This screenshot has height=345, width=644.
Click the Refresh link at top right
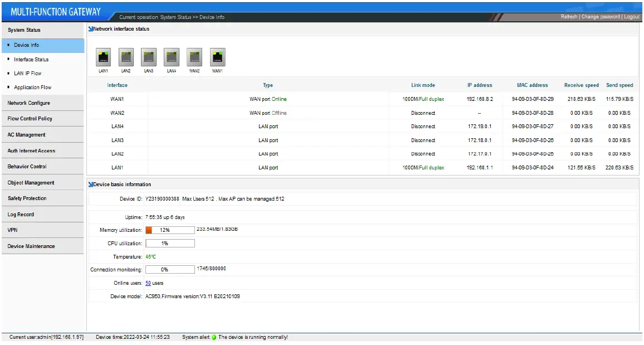pyautogui.click(x=568, y=16)
